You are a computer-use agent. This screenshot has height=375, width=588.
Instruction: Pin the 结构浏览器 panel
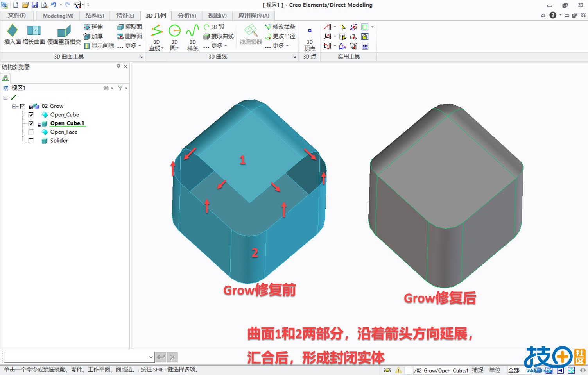point(118,67)
